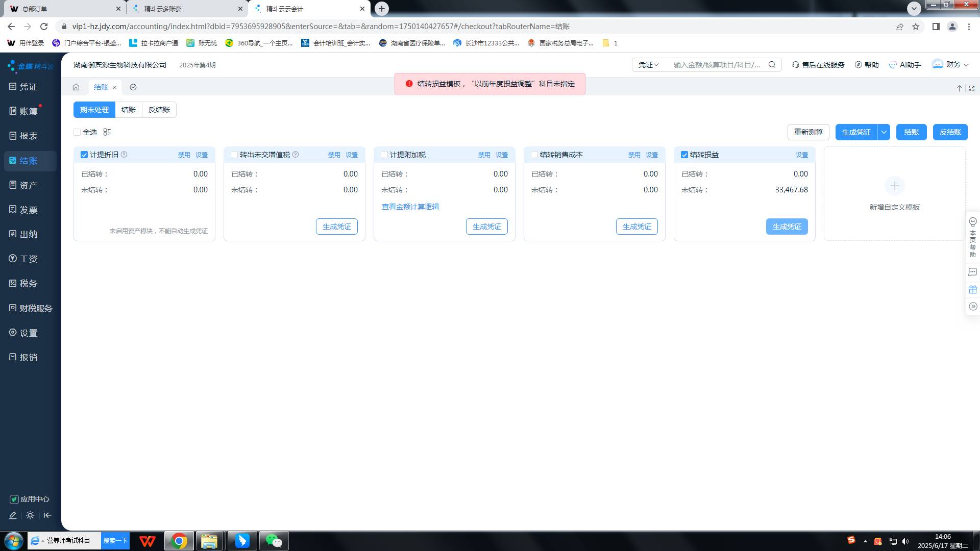Image resolution: width=980 pixels, height=551 pixels.
Task: Uncheck the 结转损益 checkbox
Action: tap(684, 155)
